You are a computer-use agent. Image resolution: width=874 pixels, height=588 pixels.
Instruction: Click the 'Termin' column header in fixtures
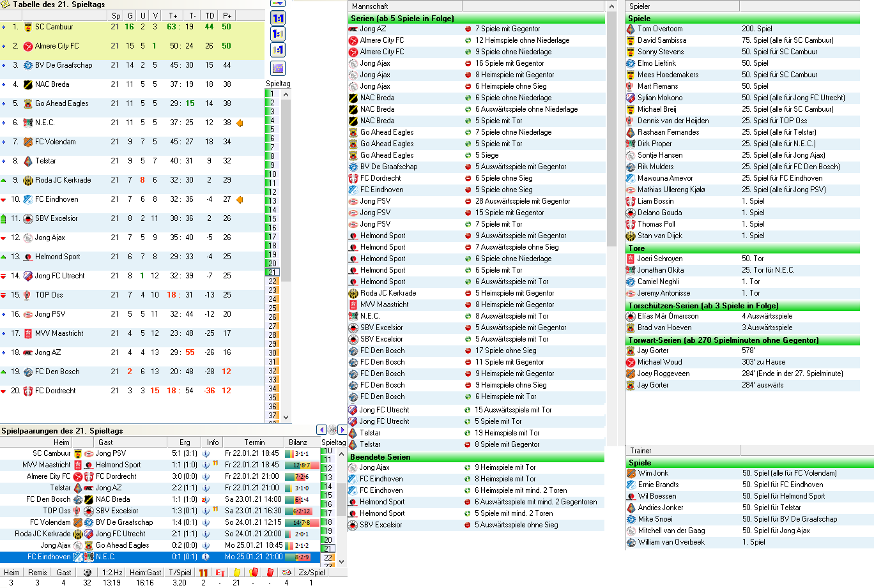(x=254, y=442)
